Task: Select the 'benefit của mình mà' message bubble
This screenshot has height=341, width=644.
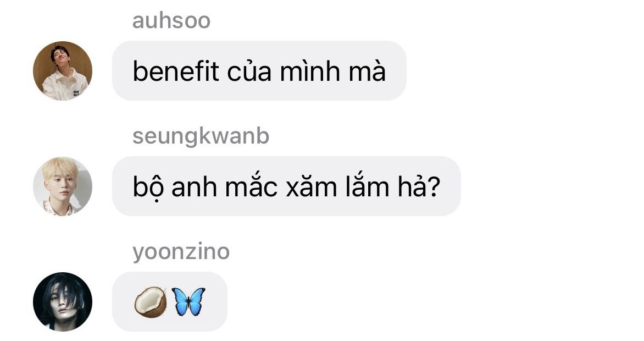Action: (259, 71)
